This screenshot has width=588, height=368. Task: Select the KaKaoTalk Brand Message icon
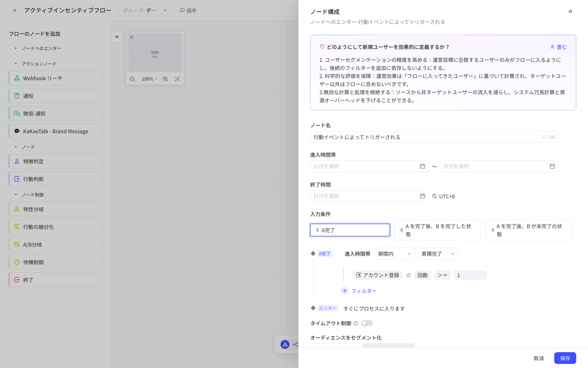click(x=17, y=131)
